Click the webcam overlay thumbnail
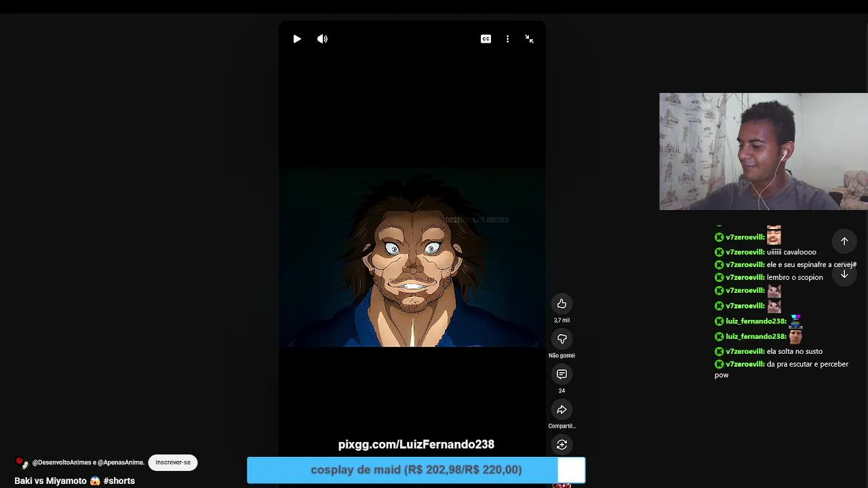Screen dimensions: 868x488 point(764,151)
